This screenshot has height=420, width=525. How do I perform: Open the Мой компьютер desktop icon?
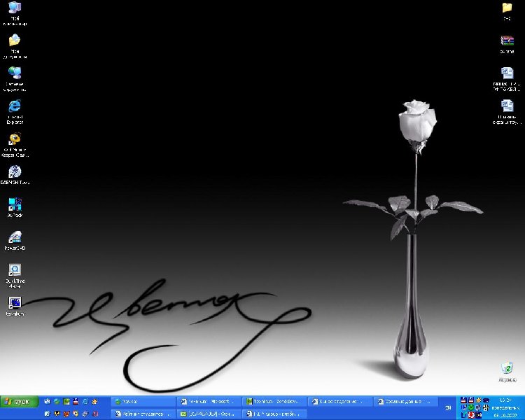[15, 13]
